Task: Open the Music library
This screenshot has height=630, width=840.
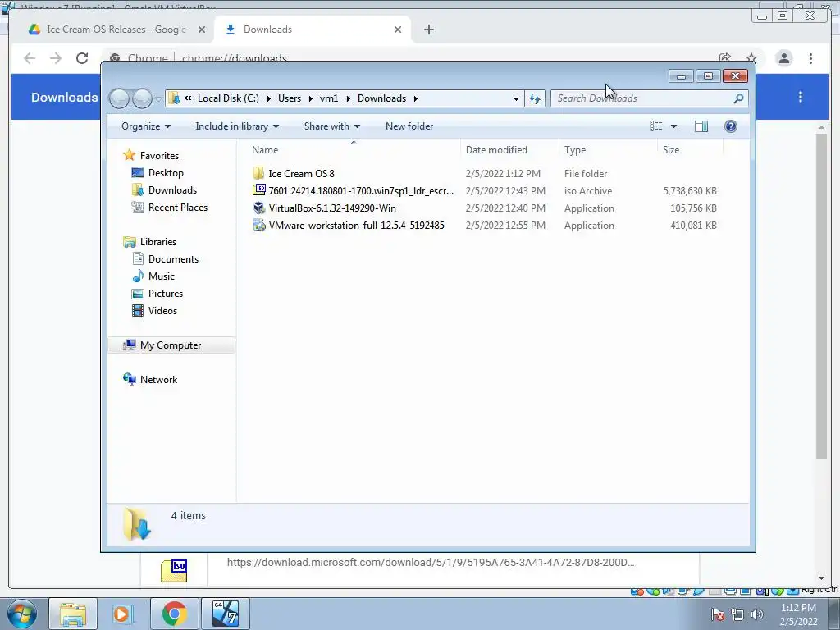Action: (161, 276)
